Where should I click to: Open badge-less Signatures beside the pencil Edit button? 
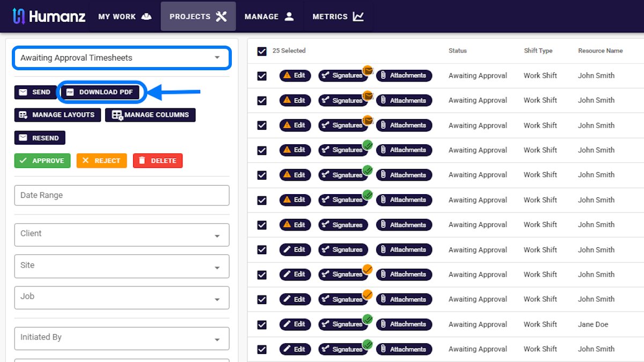coord(342,249)
